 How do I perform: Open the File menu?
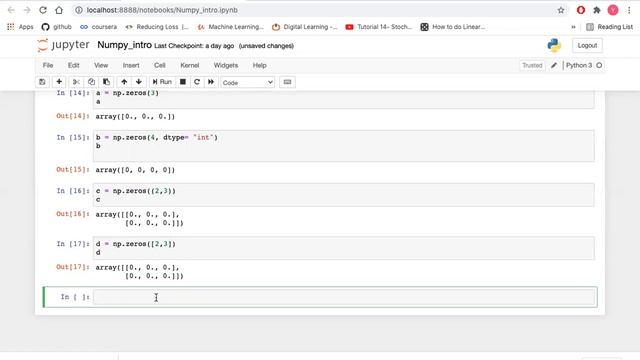click(x=48, y=65)
